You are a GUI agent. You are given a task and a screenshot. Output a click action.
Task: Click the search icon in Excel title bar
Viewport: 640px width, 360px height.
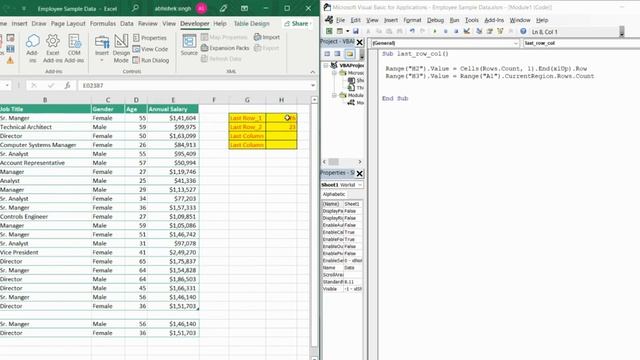click(135, 8)
